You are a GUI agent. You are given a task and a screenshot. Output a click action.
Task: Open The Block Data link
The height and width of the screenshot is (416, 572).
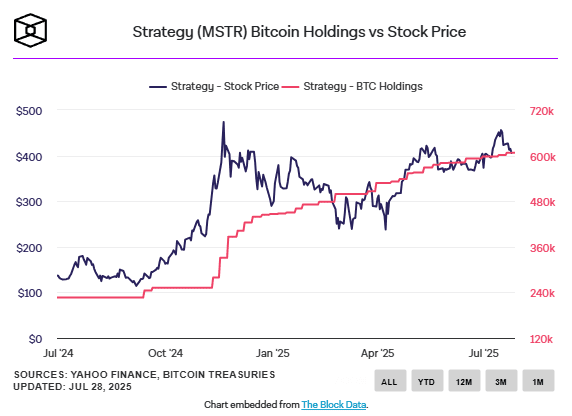tap(333, 405)
